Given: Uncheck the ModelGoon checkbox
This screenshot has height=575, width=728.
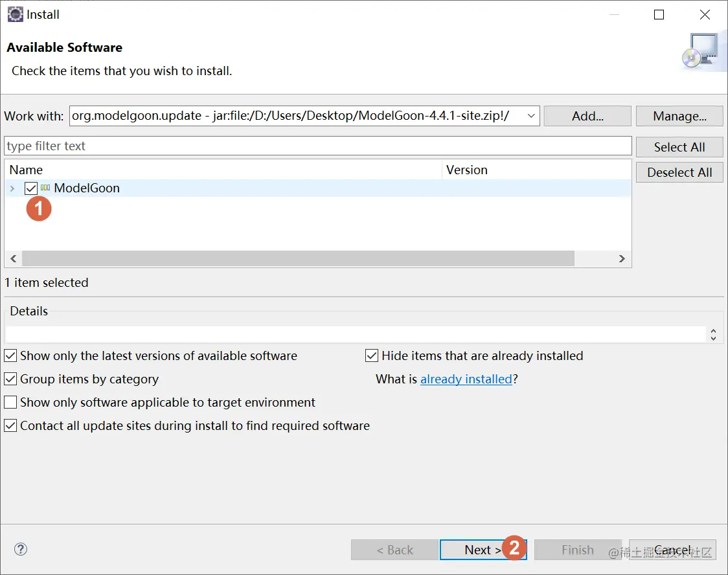Looking at the screenshot, I should coord(31,188).
